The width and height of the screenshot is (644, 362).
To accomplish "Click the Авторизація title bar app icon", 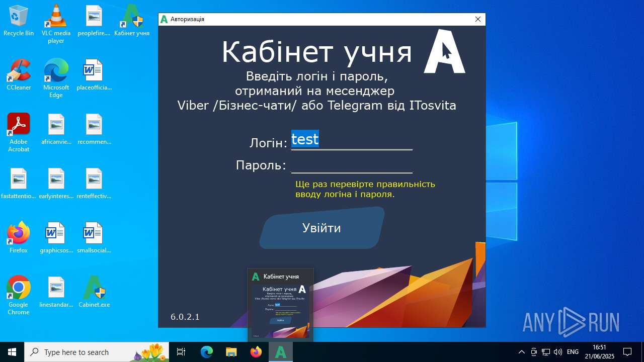I will coord(164,19).
